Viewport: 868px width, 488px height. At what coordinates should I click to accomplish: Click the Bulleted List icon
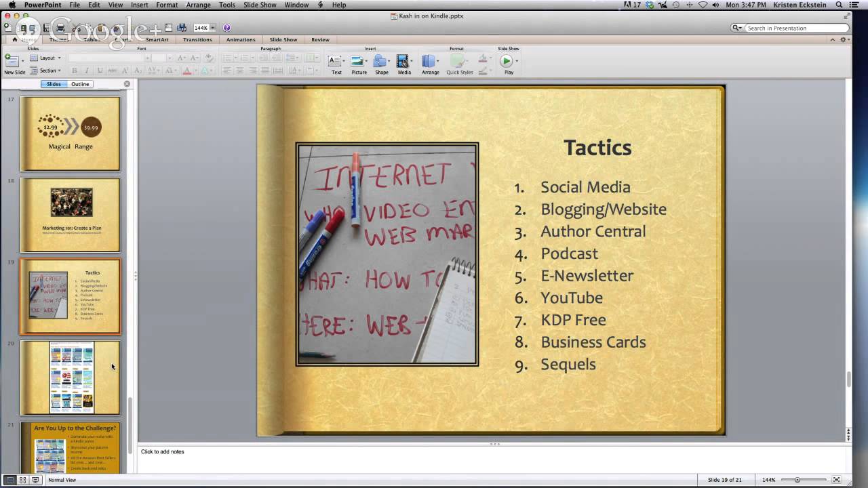click(229, 58)
